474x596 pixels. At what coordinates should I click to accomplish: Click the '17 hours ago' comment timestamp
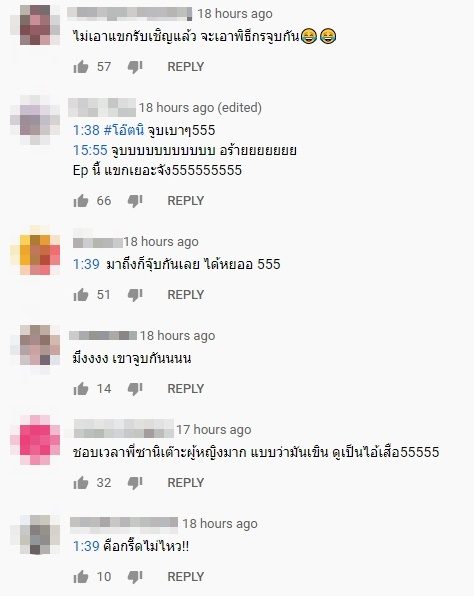tap(214, 430)
